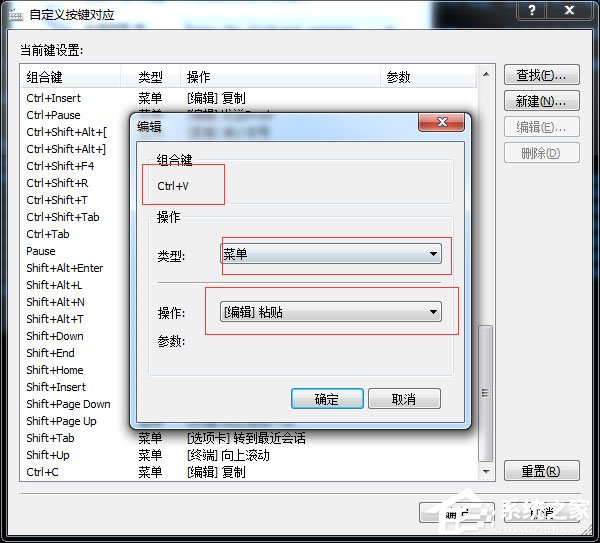
Task: Select the Shift+Home row
Action: 55,370
